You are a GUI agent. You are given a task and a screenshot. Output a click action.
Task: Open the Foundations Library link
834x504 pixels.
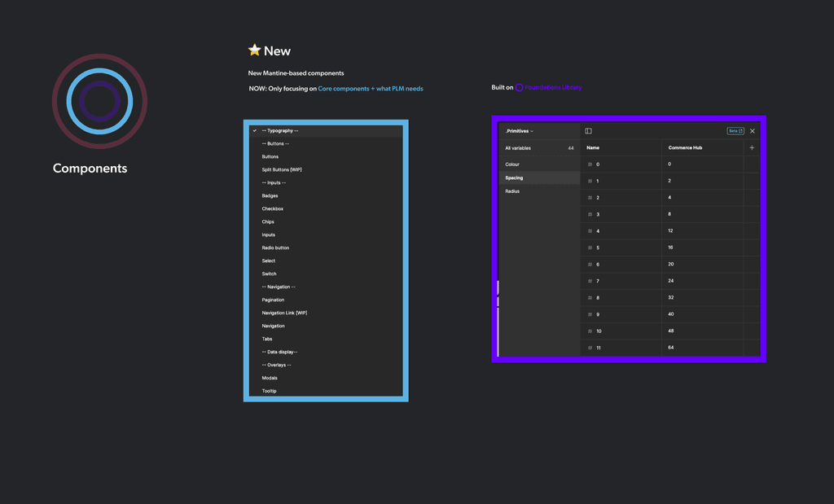click(553, 87)
